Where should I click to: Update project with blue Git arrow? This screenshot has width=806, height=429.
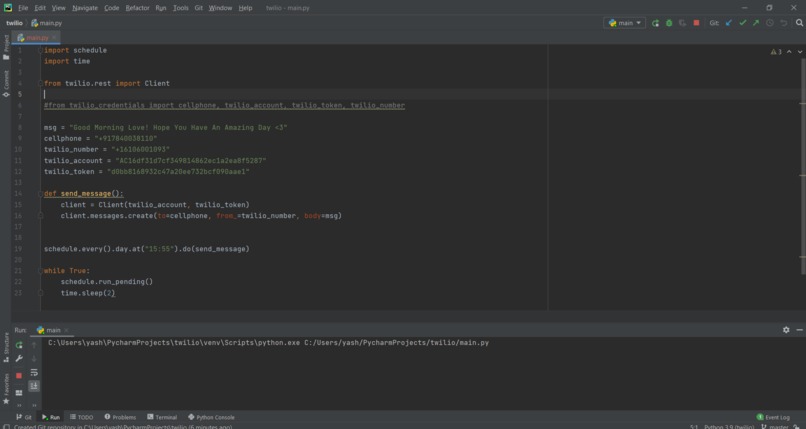tap(728, 23)
